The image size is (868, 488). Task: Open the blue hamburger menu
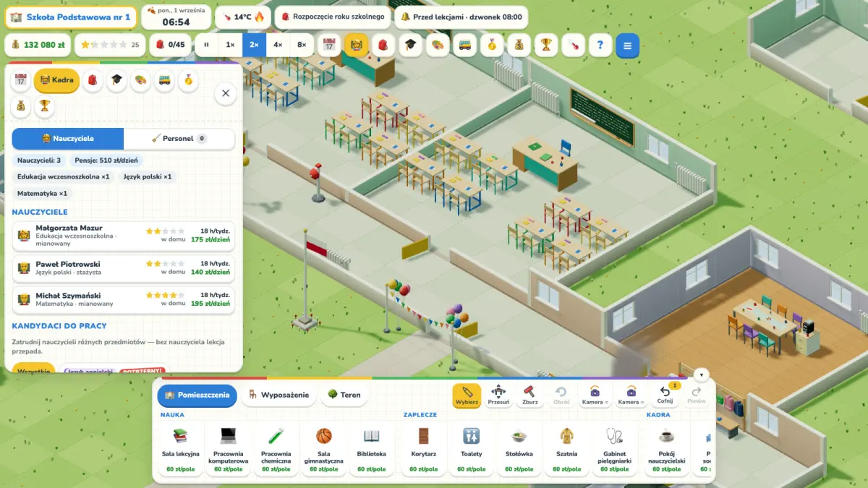click(627, 45)
